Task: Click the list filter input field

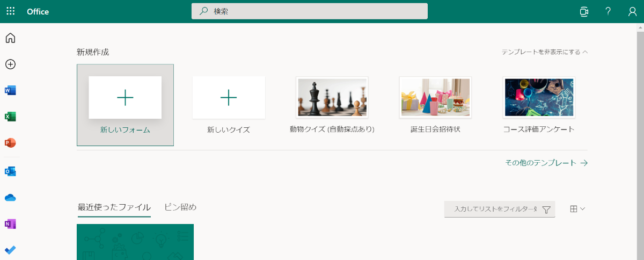Action: 500,210
